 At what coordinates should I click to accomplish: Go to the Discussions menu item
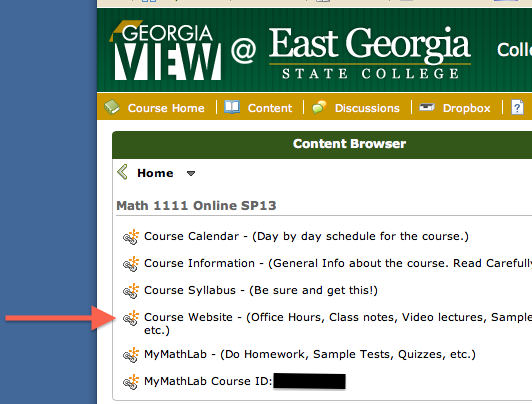367,108
